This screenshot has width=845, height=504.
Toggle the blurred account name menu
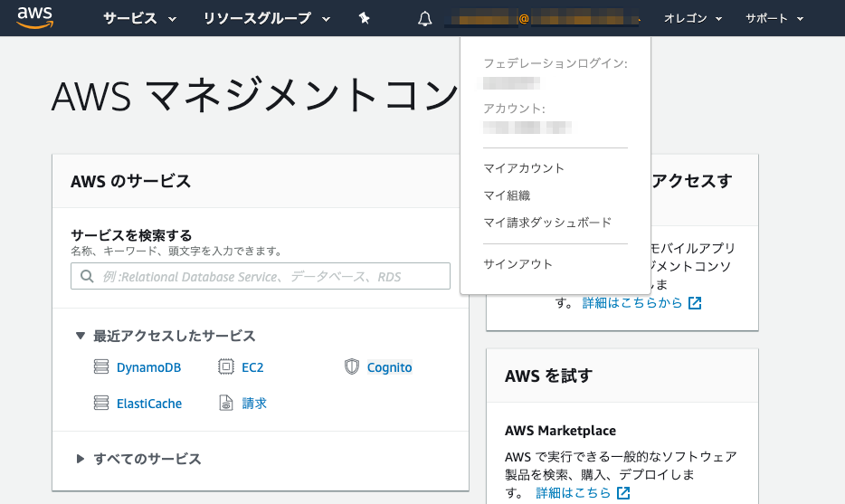pyautogui.click(x=543, y=18)
